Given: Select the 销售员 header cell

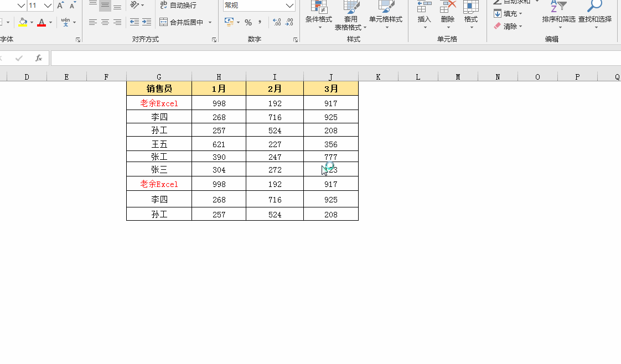Looking at the screenshot, I should pyautogui.click(x=159, y=89).
